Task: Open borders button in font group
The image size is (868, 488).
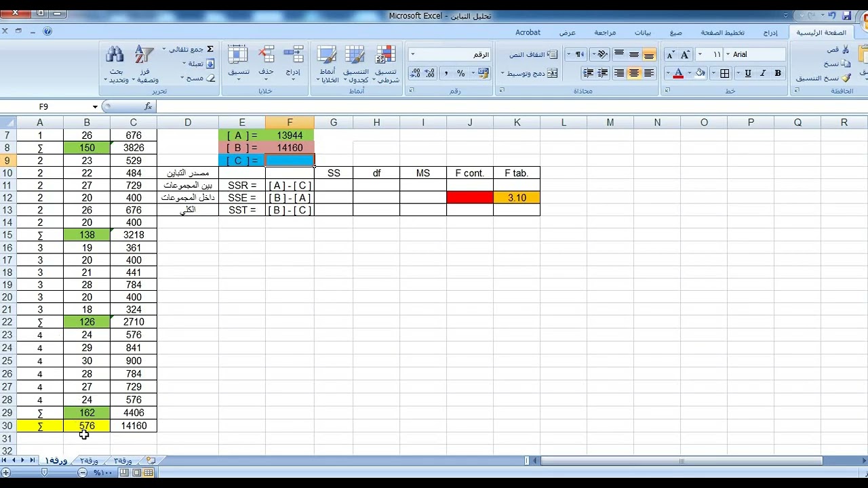Action: [x=725, y=73]
